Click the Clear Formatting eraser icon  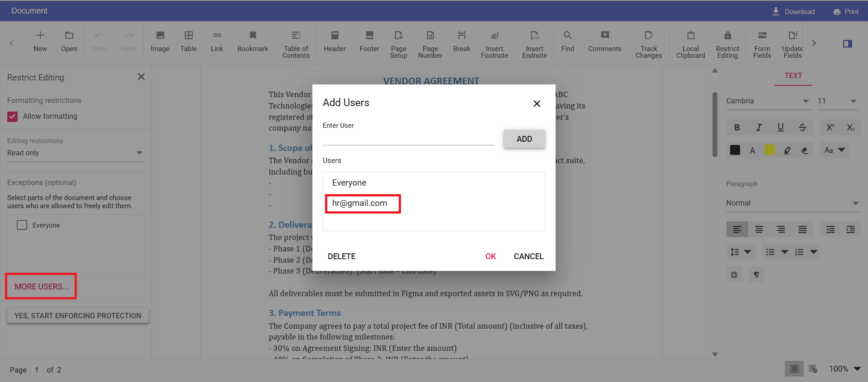coord(804,150)
